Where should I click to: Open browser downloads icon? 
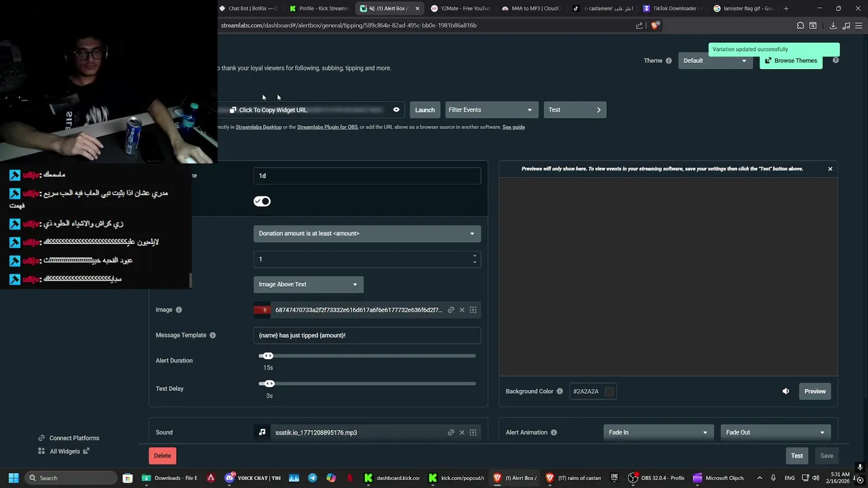click(833, 26)
